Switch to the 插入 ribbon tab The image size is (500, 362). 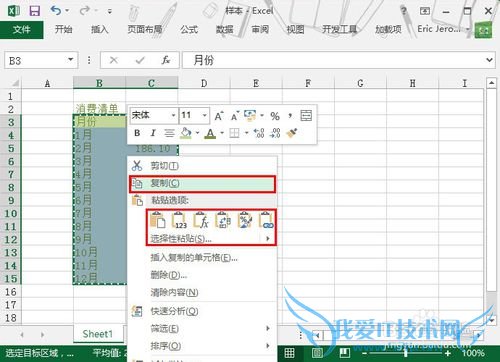[100, 30]
